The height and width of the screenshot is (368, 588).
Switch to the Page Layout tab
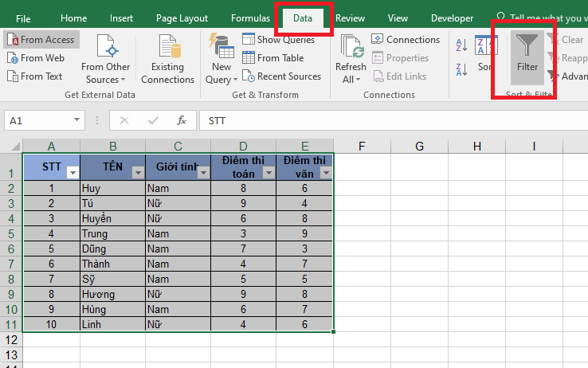tap(182, 18)
